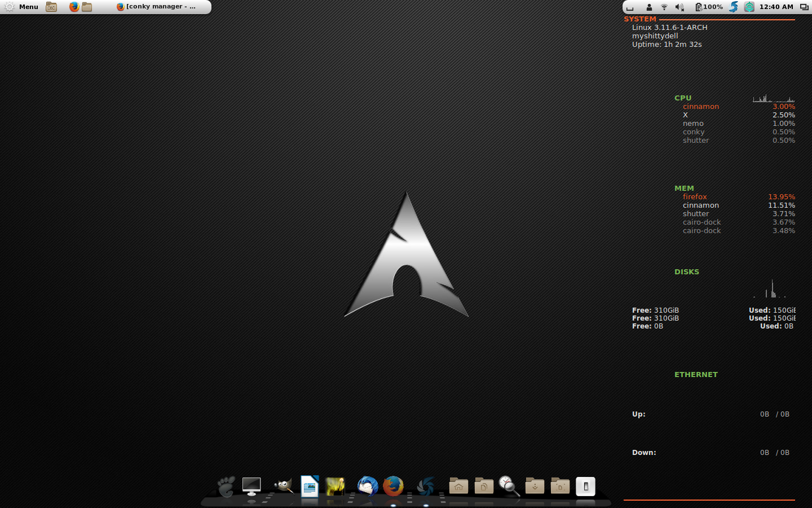
Task: Open the yellow picture app in dock
Action: [336, 486]
